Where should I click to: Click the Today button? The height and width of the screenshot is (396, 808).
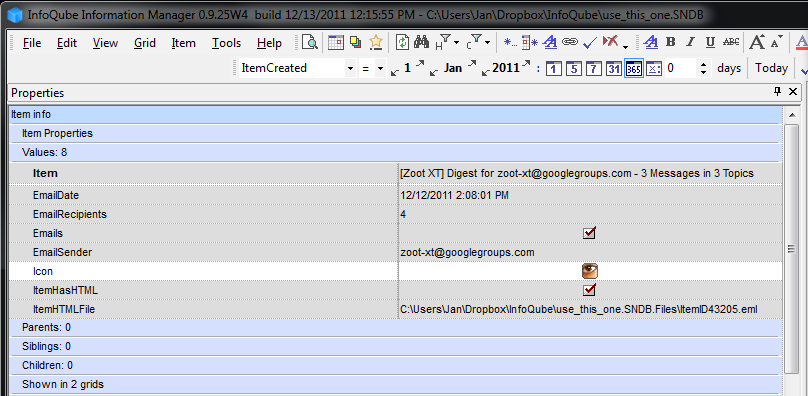click(771, 68)
